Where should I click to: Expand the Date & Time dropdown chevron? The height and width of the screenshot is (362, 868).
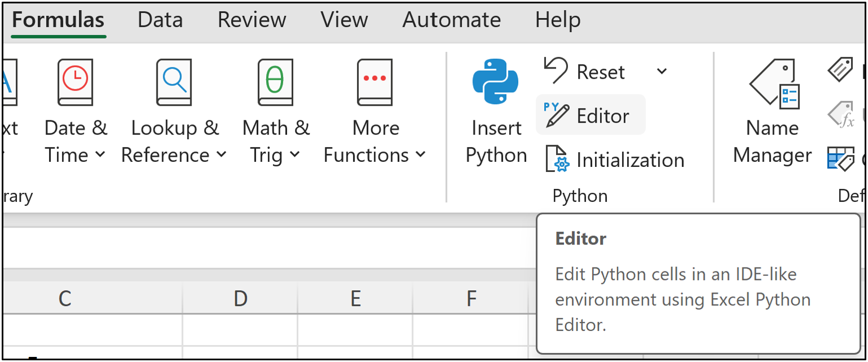click(x=100, y=154)
